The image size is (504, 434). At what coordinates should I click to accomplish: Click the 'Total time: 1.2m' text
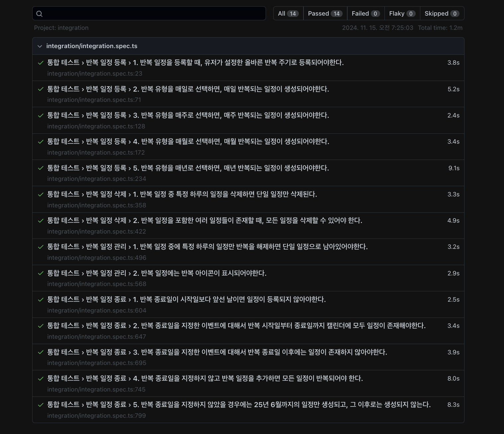tap(440, 28)
